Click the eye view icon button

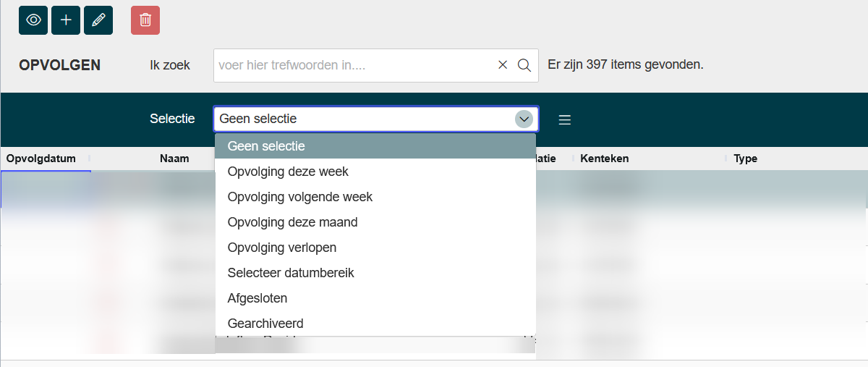pos(33,20)
